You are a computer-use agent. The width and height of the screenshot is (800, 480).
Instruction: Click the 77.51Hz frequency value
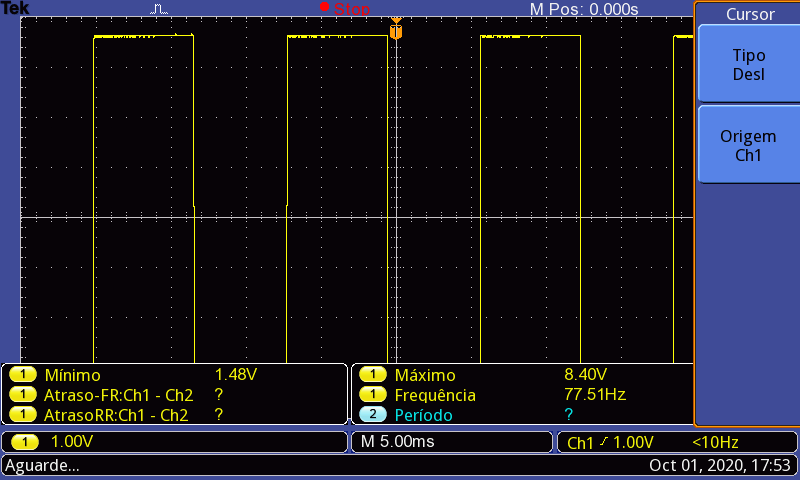click(x=595, y=394)
